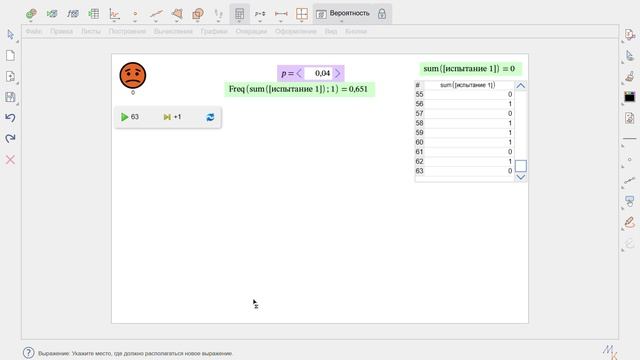640x360 pixels.
Task: Add a new page to the document
Action: (x=11, y=76)
